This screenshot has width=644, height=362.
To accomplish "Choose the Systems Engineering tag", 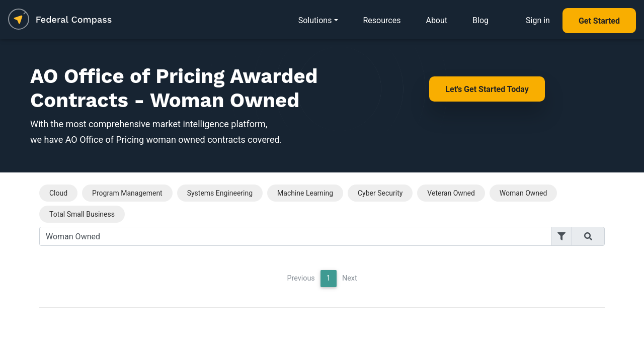I will (219, 193).
